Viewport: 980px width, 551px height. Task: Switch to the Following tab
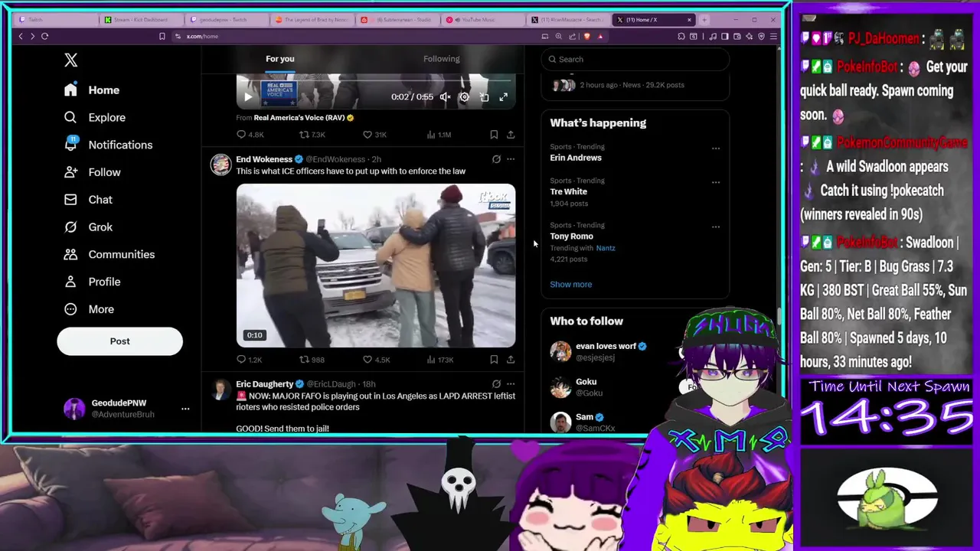[442, 59]
